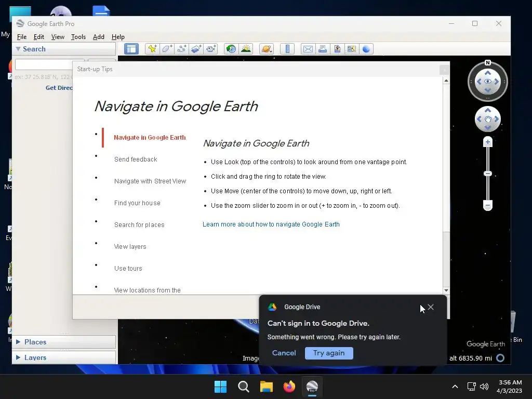This screenshot has height=399, width=532.
Task: Zoom out with the minus button
Action: 487,205
